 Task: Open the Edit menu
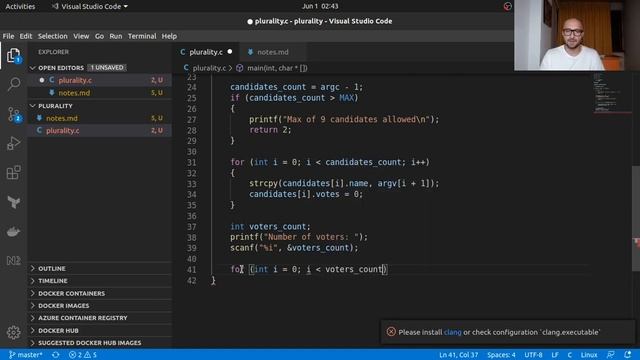pos(26,36)
